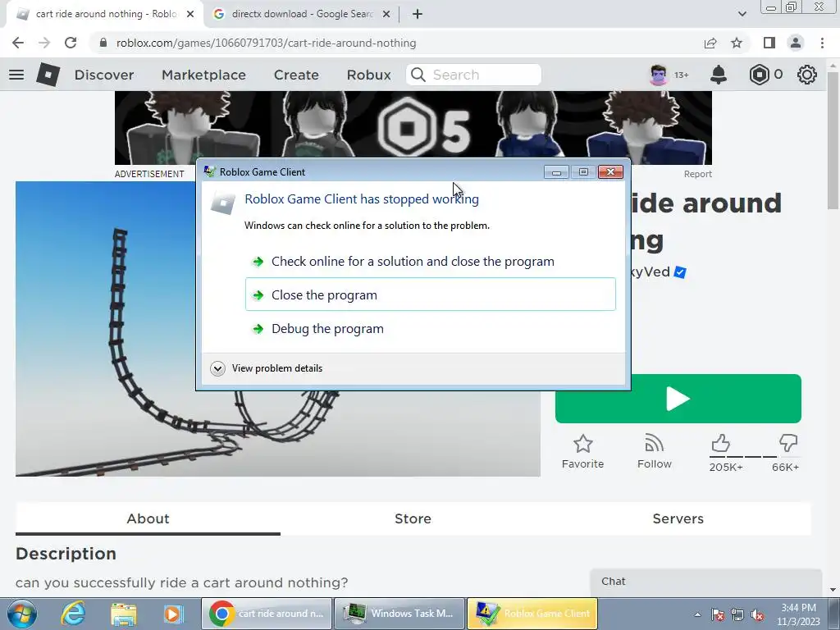The image size is (840, 630).
Task: Click the Robux 5 advertisement banner
Action: pos(413,127)
